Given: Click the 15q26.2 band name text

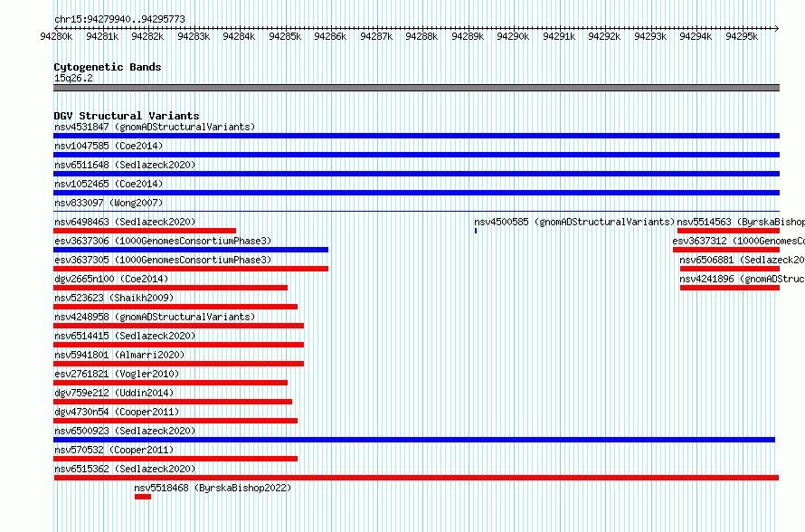Looking at the screenshot, I should click(73, 78).
